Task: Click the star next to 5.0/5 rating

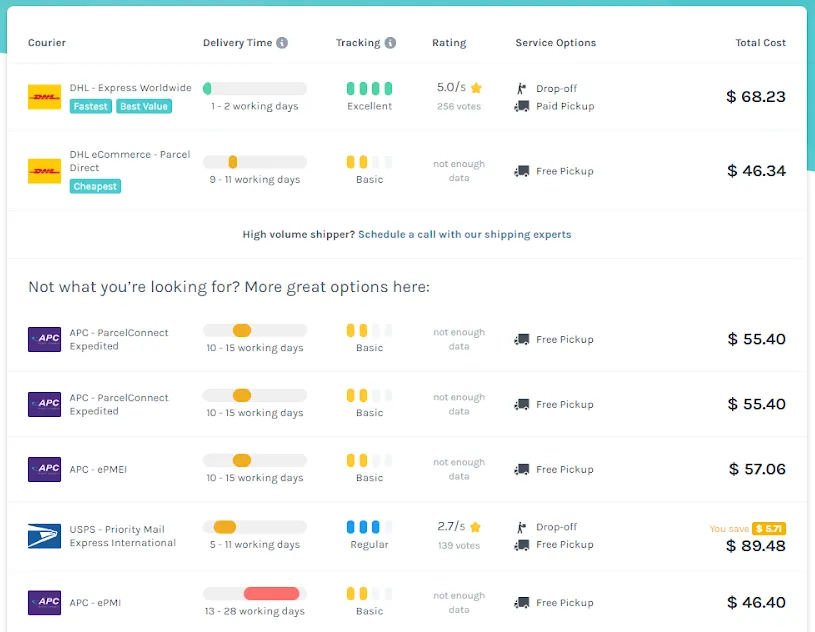Action: (476, 88)
